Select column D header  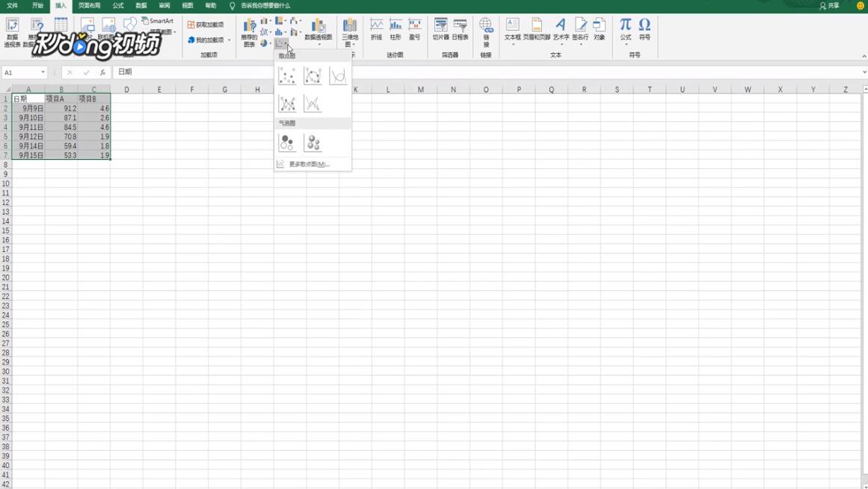tap(127, 89)
